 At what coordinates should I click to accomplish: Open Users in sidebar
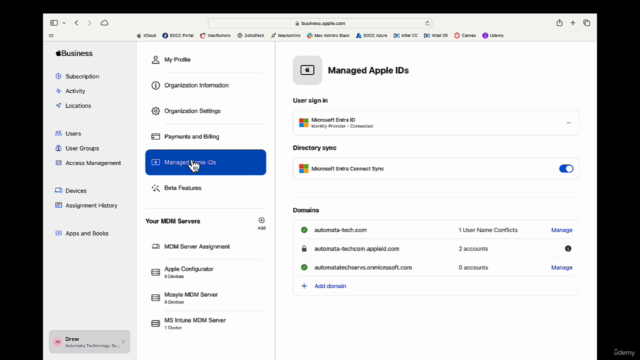68,133
